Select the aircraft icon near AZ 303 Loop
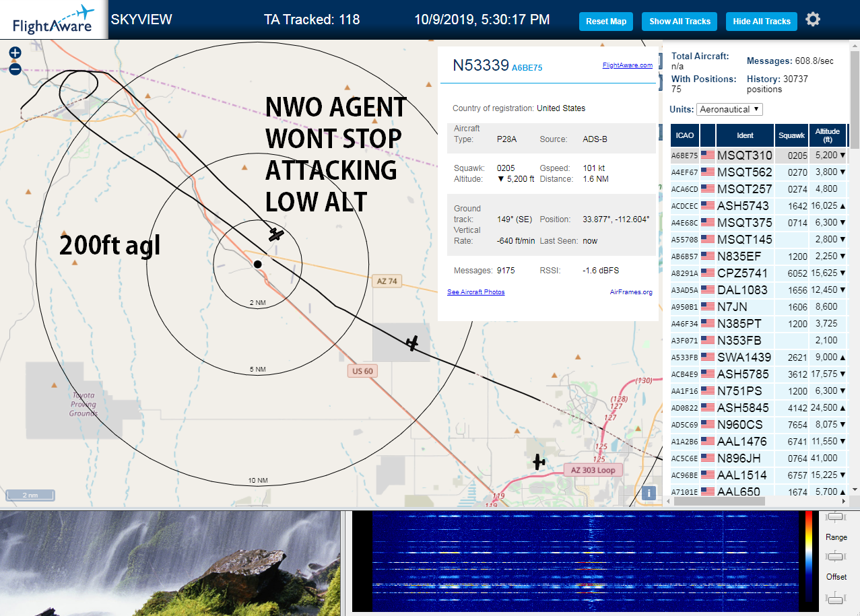This screenshot has width=860, height=616. coord(538,462)
